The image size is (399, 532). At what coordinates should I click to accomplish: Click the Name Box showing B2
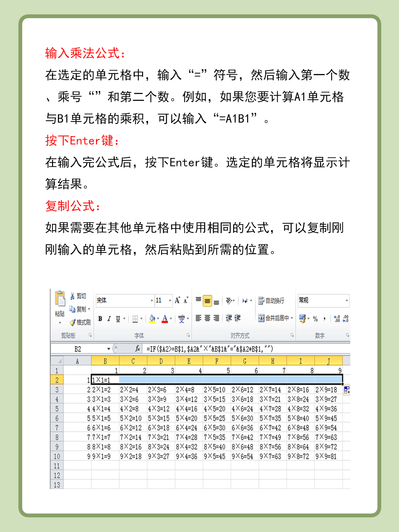click(x=78, y=349)
